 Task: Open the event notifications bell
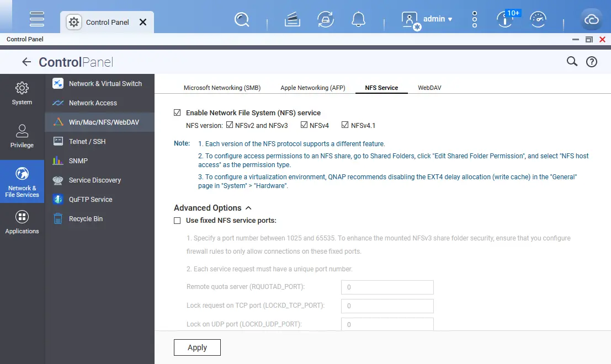click(x=359, y=19)
